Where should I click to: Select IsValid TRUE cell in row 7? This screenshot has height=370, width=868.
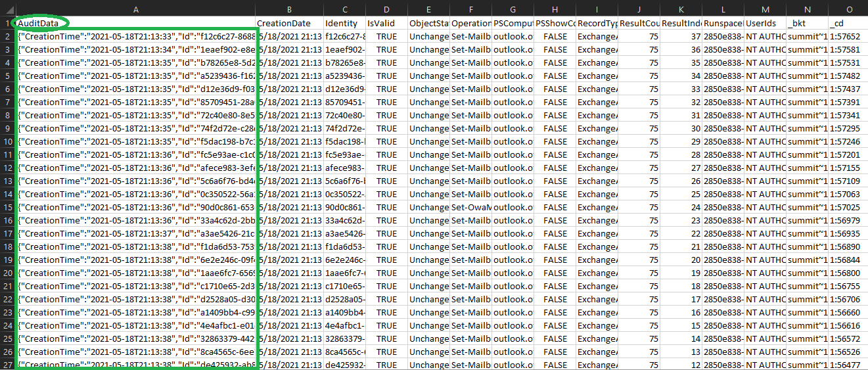click(386, 102)
